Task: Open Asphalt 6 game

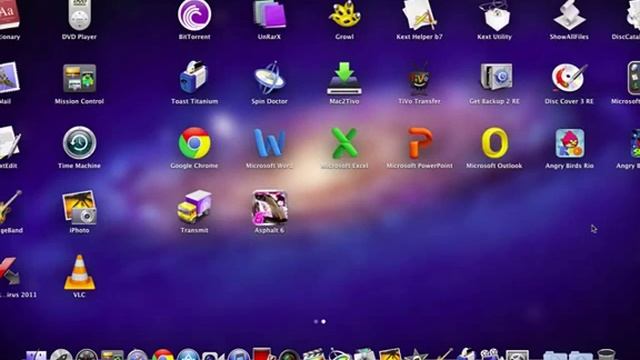Action: pos(269,208)
